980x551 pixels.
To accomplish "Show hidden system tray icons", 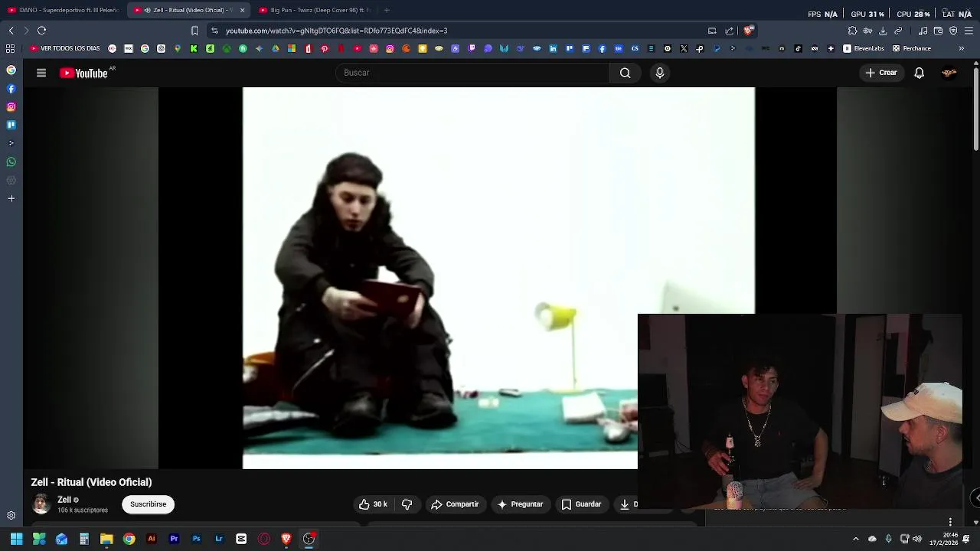I will point(856,539).
